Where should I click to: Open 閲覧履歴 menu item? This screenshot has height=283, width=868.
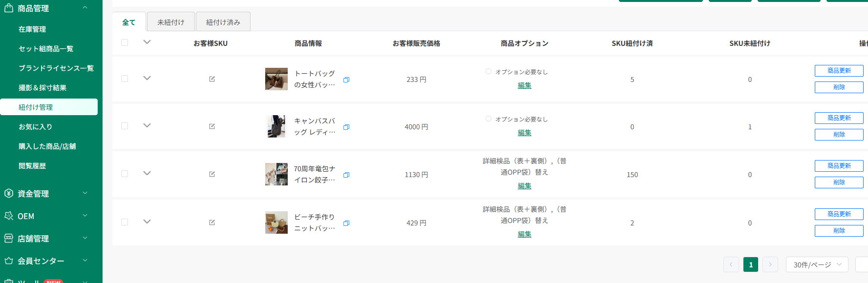[x=32, y=166]
